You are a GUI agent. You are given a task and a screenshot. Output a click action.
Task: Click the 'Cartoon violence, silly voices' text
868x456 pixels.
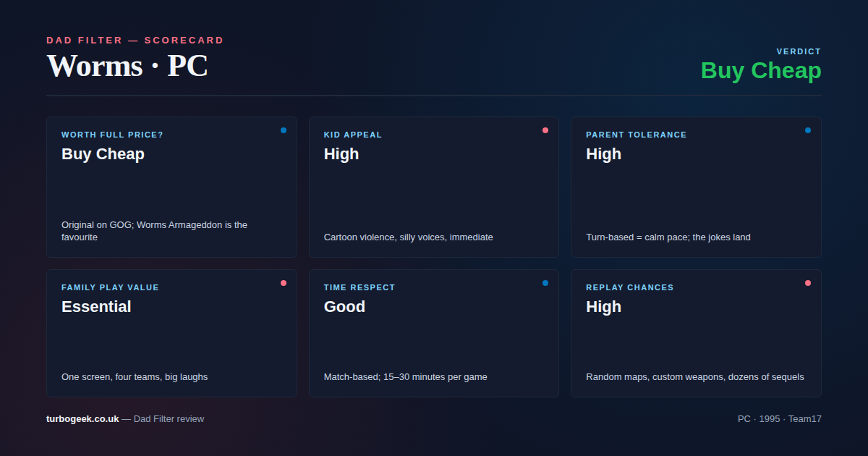pyautogui.click(x=409, y=237)
